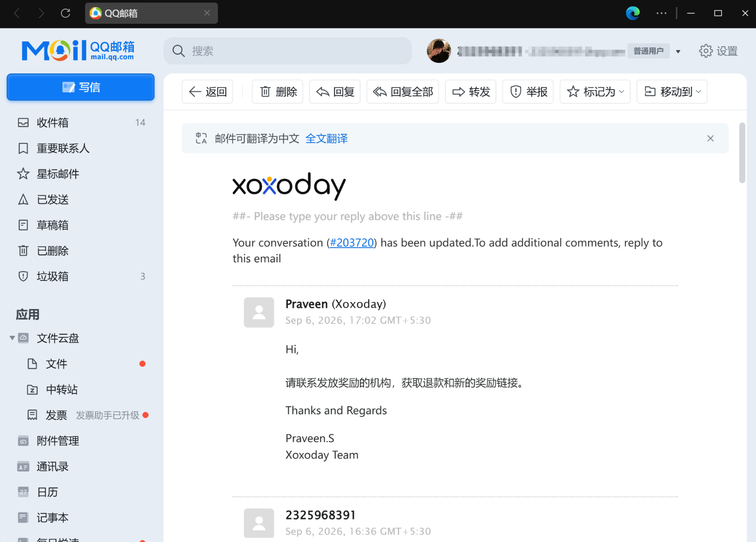
Task: Click Praveen's avatar placeholder
Action: pos(259,312)
